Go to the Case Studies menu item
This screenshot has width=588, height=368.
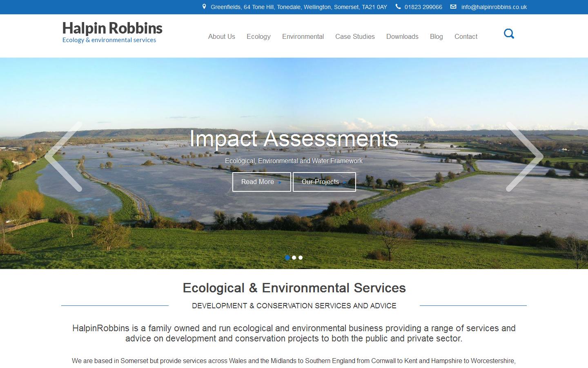(354, 36)
